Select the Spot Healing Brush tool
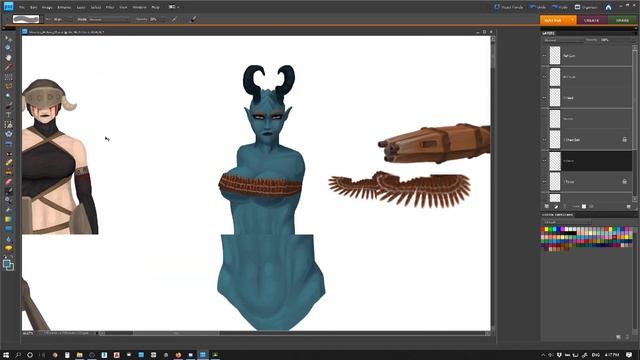The height and width of the screenshot is (360, 640). click(8, 162)
